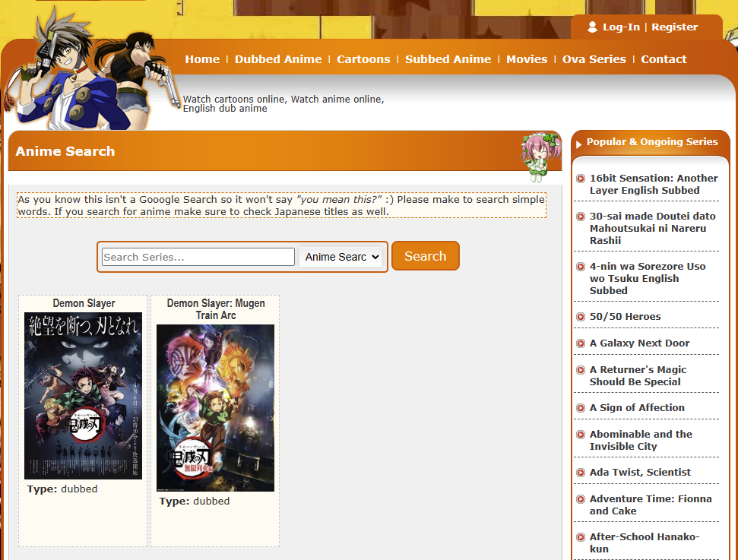This screenshot has width=738, height=560.
Task: Open the Anime Search type dropdown
Action: (x=340, y=257)
